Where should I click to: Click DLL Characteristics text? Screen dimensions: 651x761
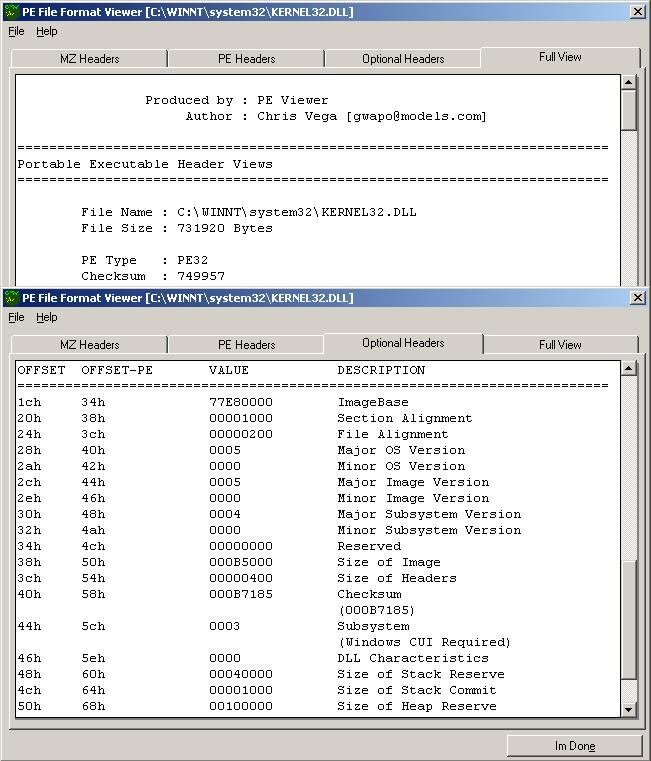413,659
